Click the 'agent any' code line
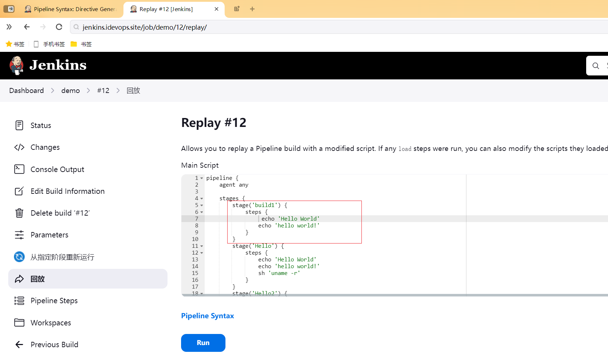 tap(234, 185)
